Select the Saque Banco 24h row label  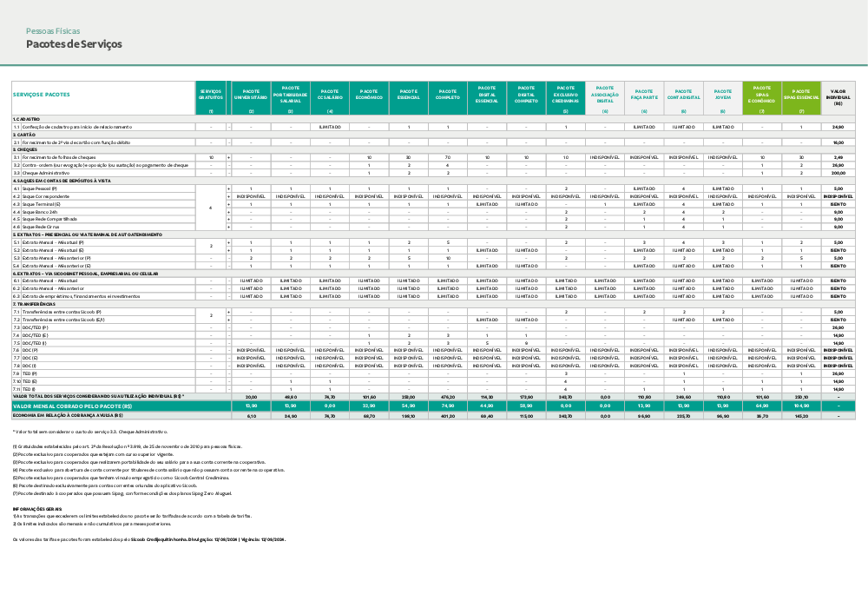click(40, 211)
